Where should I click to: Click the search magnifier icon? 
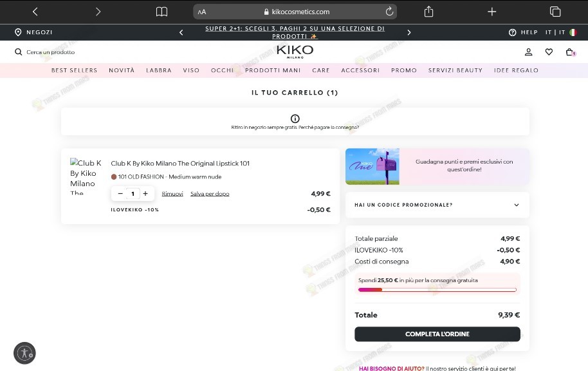click(18, 52)
